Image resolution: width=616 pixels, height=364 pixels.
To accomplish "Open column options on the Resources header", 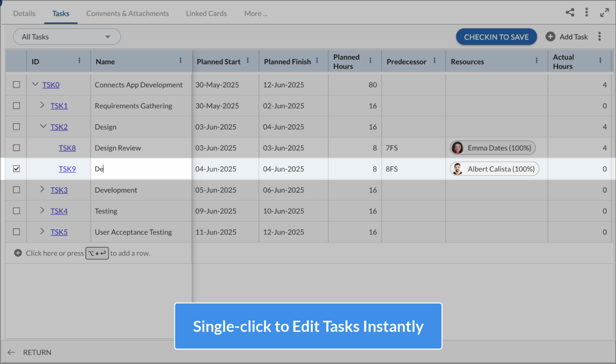I will [x=536, y=60].
